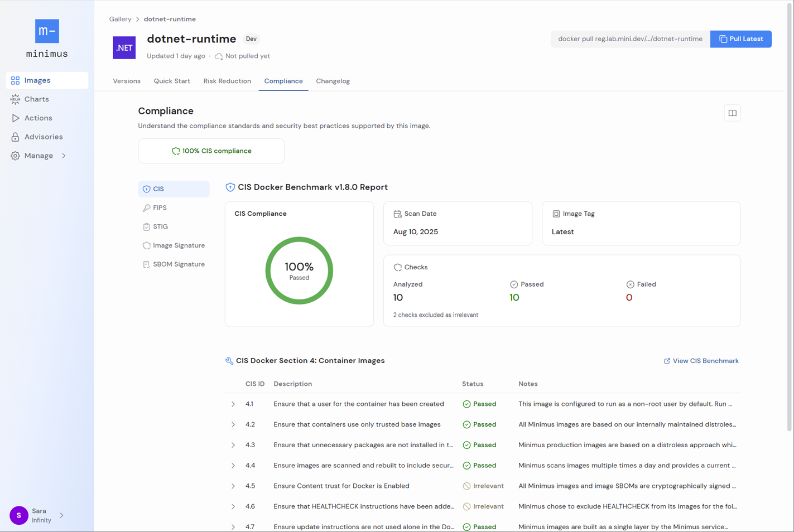The image size is (794, 532).
Task: Click the STIG clipboard icon
Action: pyautogui.click(x=146, y=227)
